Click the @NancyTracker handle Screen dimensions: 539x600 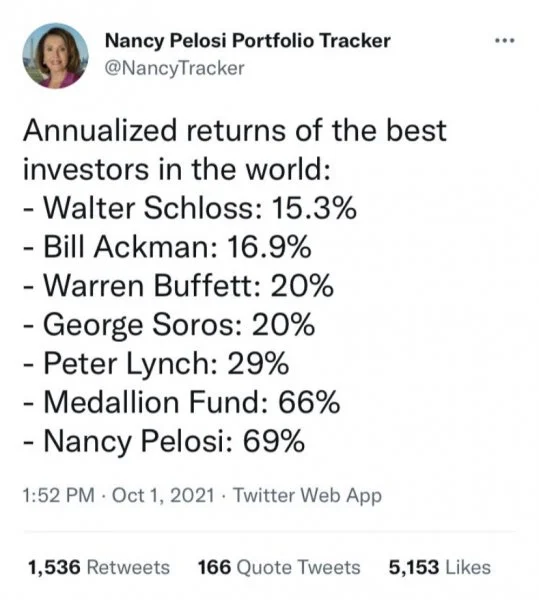[x=174, y=68]
